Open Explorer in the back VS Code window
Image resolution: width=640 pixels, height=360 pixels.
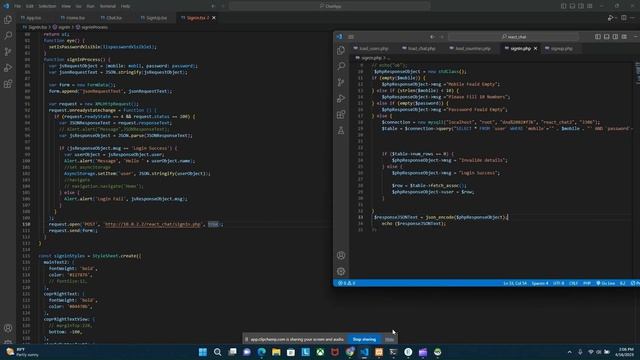point(8,20)
